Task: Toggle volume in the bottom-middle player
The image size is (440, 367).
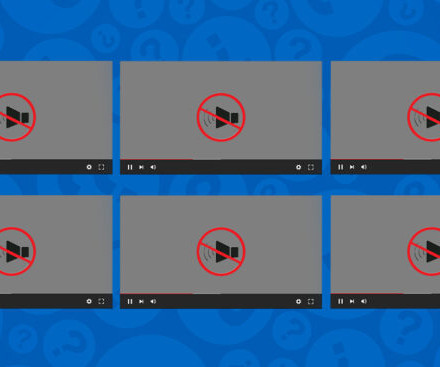Action: (x=153, y=301)
